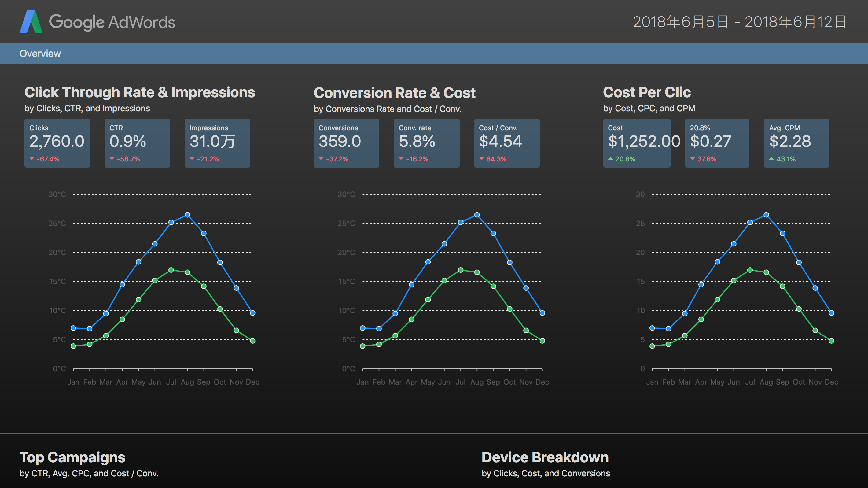
Task: Click the -67.4% change value under Clicks
Action: tap(48, 159)
